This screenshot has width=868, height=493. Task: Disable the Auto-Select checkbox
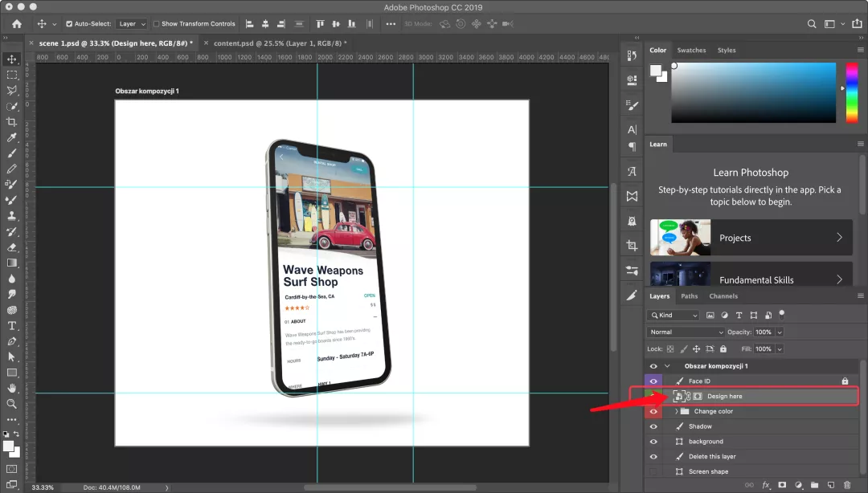[x=69, y=24]
